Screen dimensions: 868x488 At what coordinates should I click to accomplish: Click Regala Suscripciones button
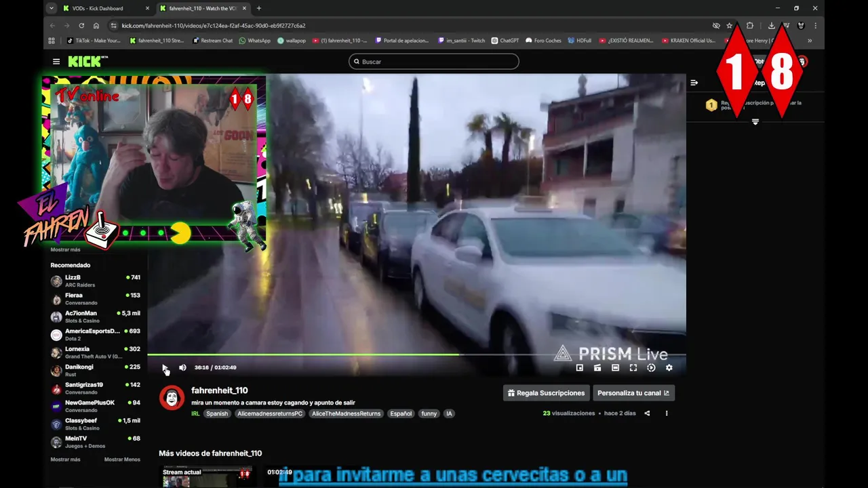(546, 393)
